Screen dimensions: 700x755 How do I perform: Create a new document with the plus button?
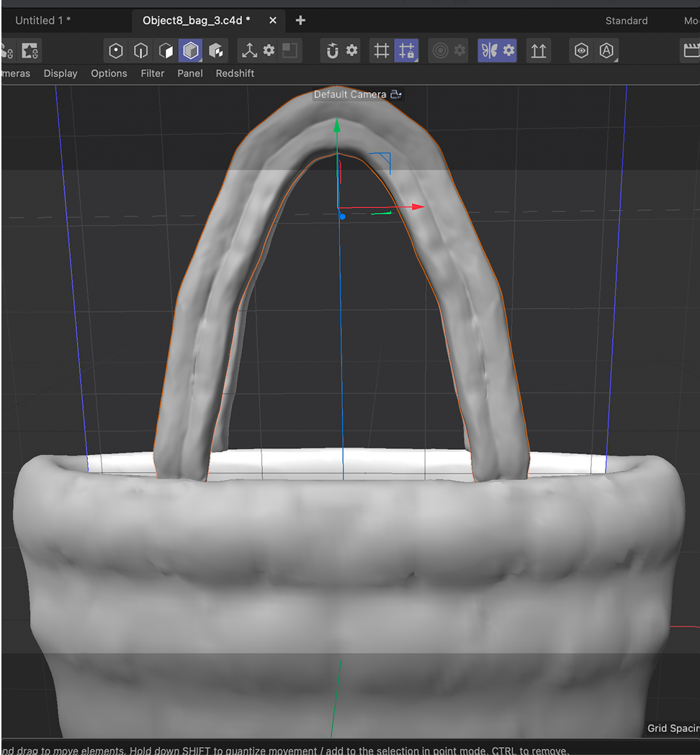(300, 20)
